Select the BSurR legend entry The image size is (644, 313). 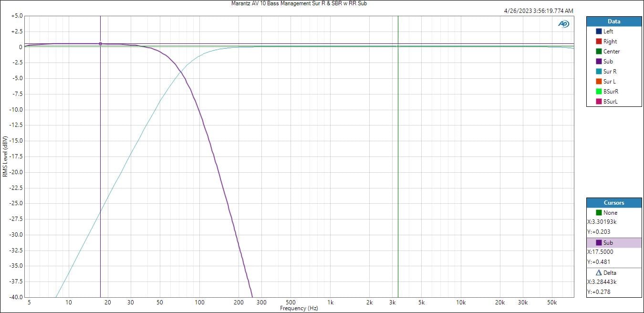click(611, 92)
